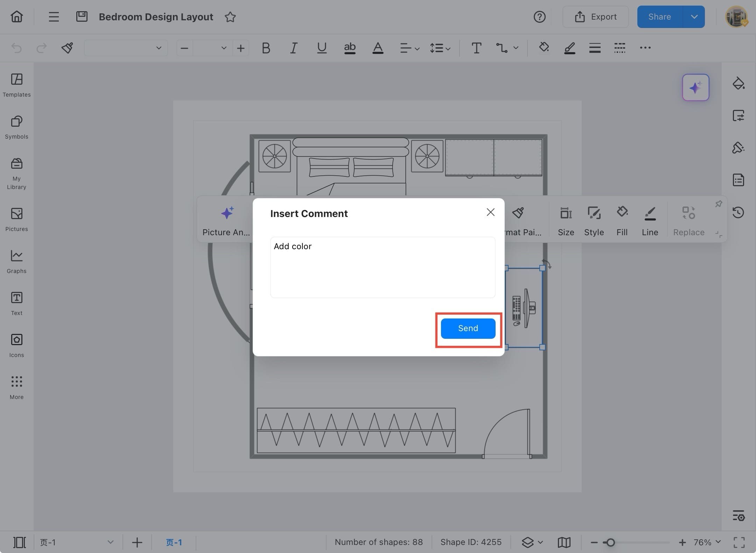Viewport: 756px width, 553px height.
Task: Click the Export button
Action: [595, 16]
